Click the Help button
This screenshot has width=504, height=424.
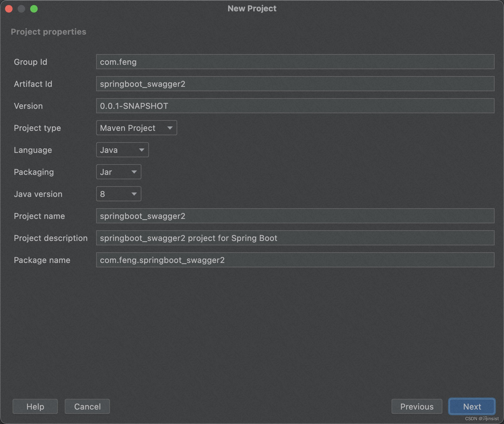pos(35,406)
